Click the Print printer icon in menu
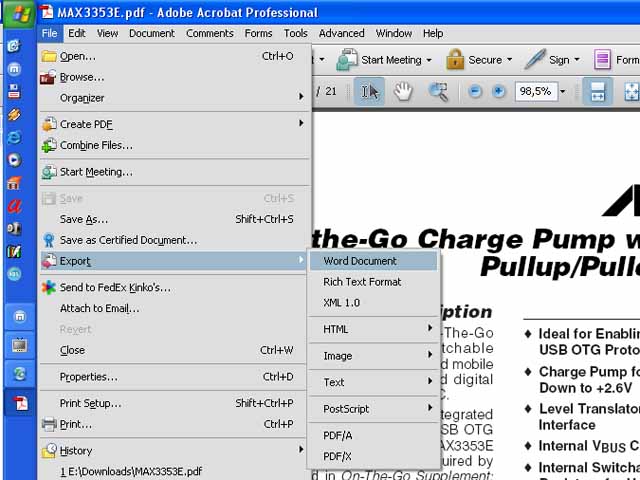The width and height of the screenshot is (640, 480). tap(49, 424)
